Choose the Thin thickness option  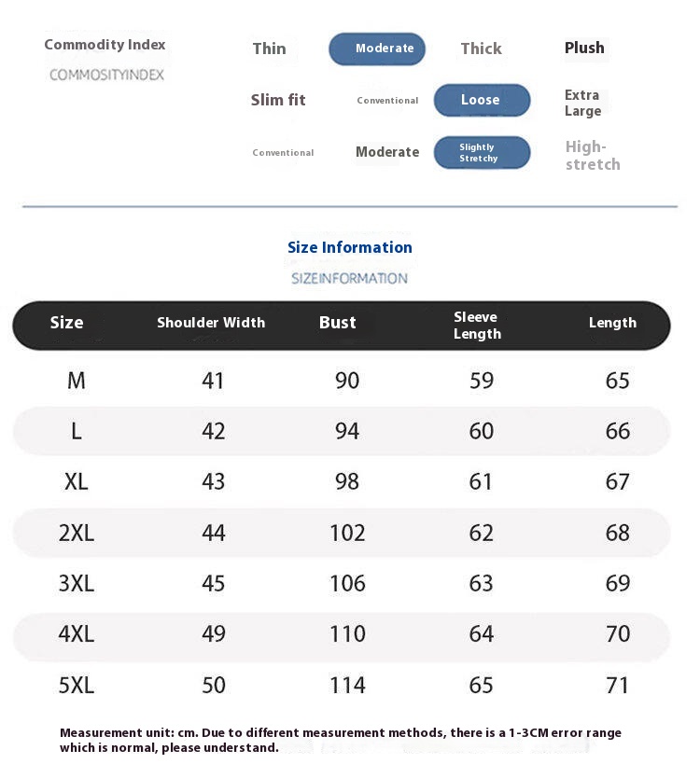(x=269, y=49)
